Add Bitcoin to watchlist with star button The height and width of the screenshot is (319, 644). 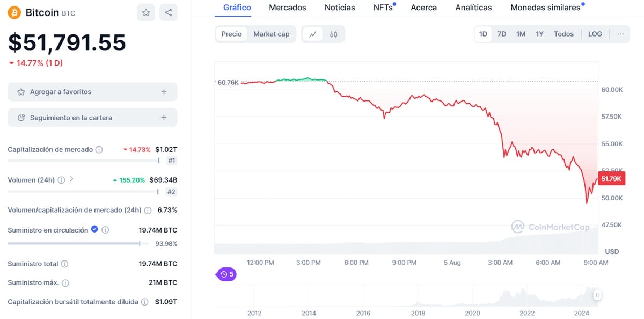click(x=146, y=12)
